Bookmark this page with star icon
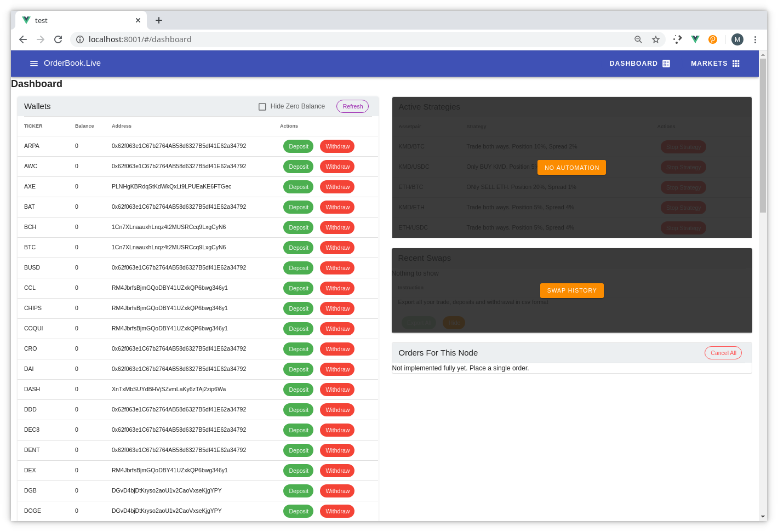 [656, 39]
